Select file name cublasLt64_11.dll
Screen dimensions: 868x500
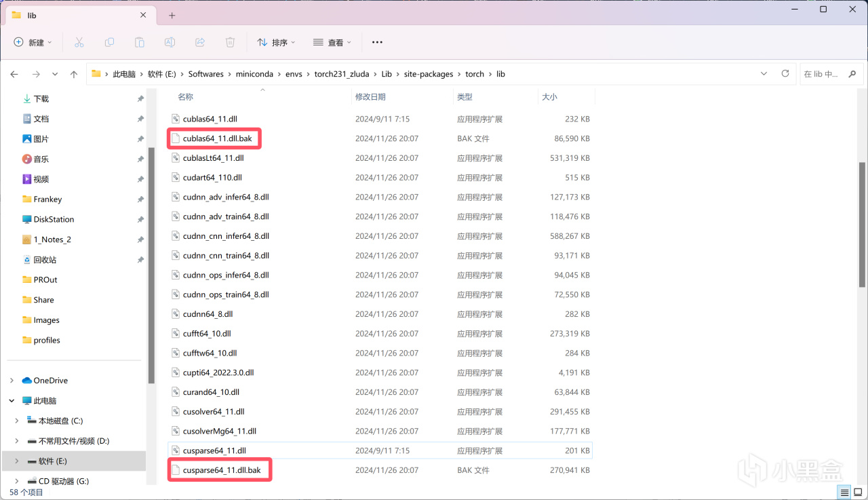(x=213, y=158)
